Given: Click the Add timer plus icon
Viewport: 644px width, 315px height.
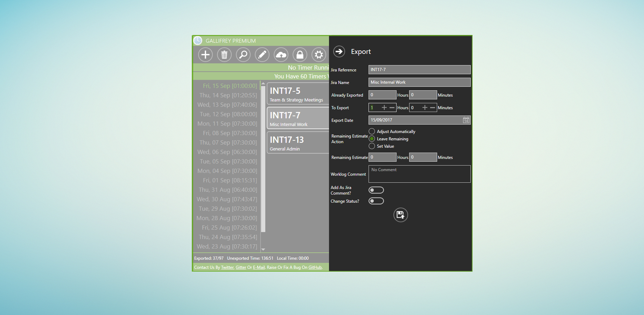Looking at the screenshot, I should (x=205, y=55).
